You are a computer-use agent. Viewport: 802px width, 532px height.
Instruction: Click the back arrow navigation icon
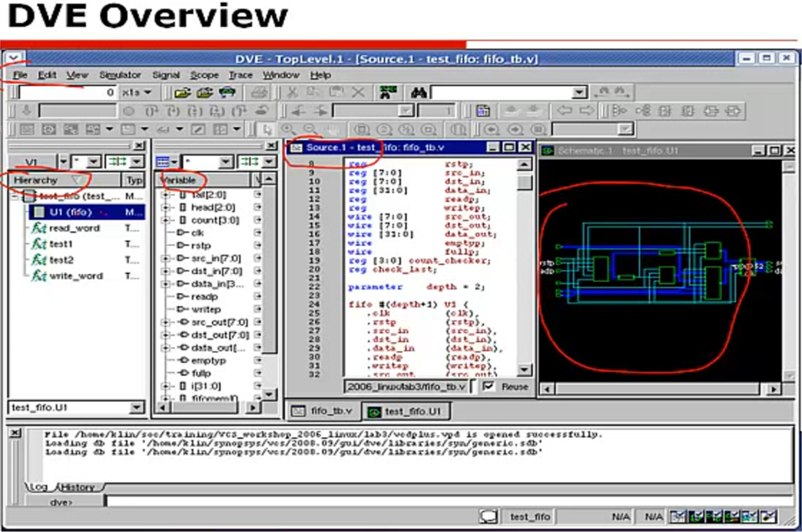point(564,111)
